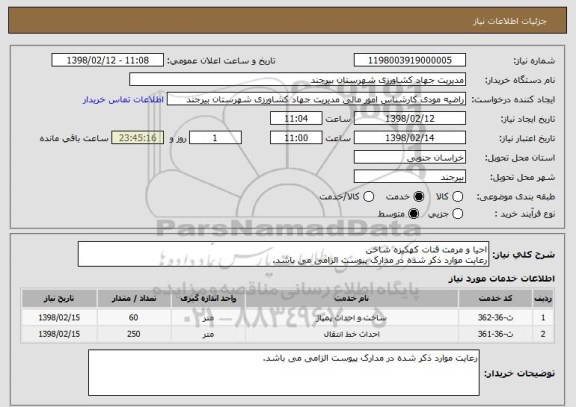
Task: Click the request creator name field
Action: pyautogui.click(x=316, y=99)
